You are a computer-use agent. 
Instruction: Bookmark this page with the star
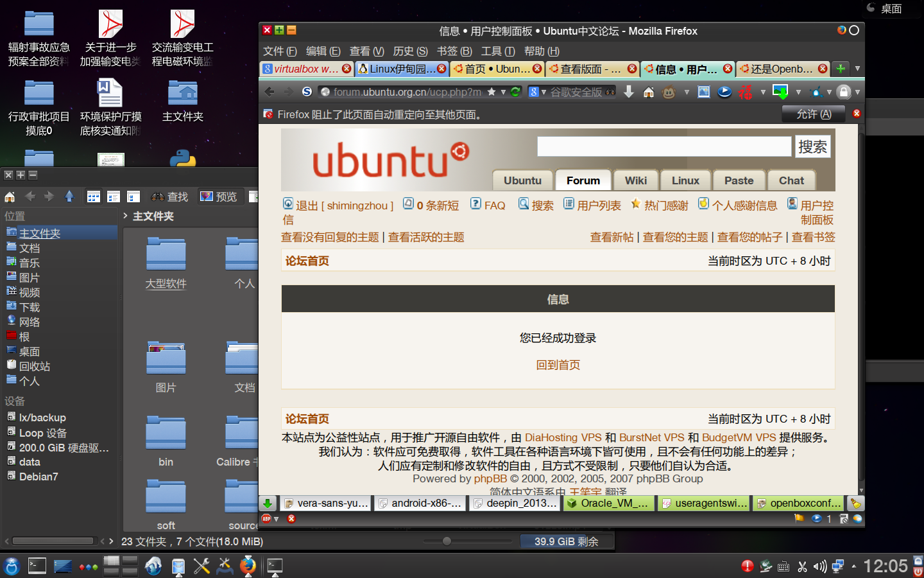492,92
